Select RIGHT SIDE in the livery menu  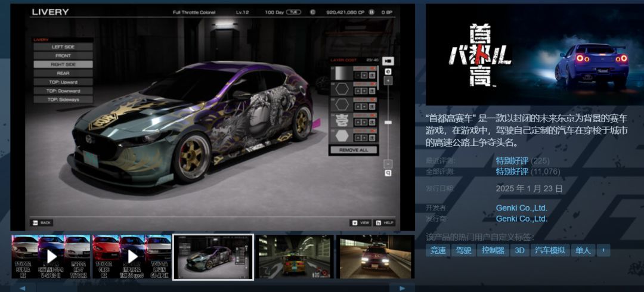pos(63,64)
